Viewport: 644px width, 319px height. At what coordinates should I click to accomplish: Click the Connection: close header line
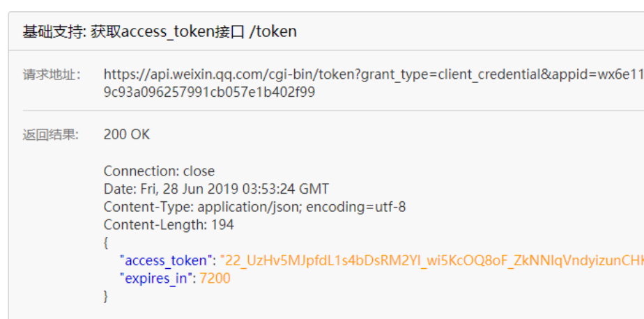159,171
